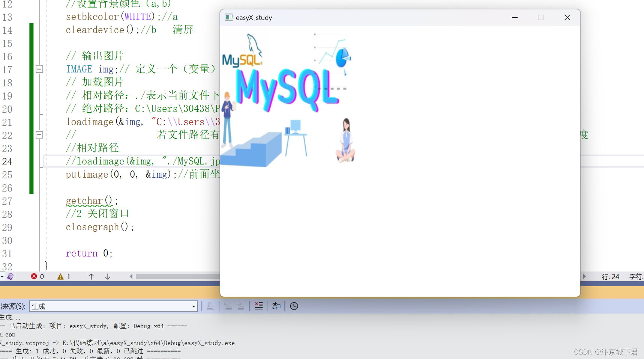Screen dimensions: 644x359
Task: Click the easyX_study window title icon
Action: pyautogui.click(x=229, y=17)
